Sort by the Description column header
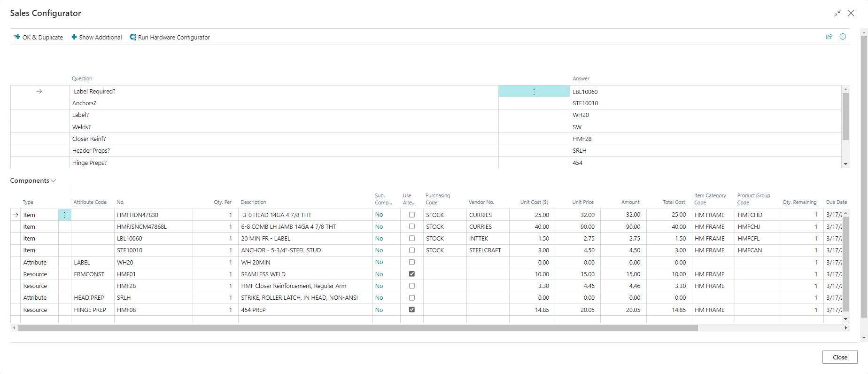 click(x=253, y=202)
